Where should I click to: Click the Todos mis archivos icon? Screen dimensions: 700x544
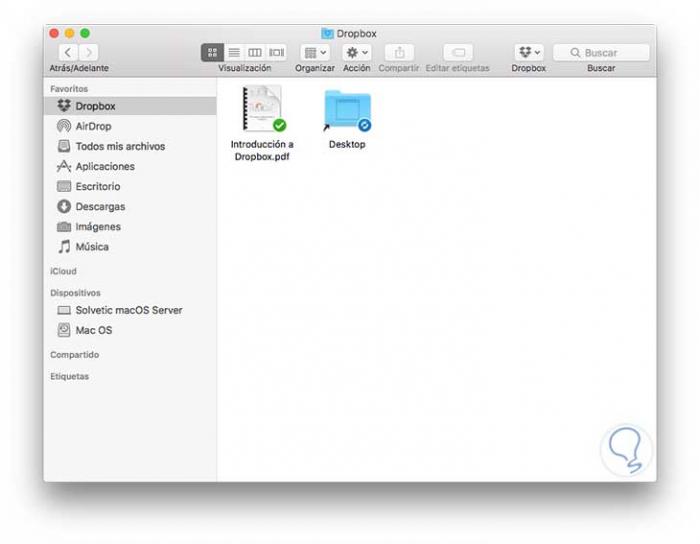64,146
